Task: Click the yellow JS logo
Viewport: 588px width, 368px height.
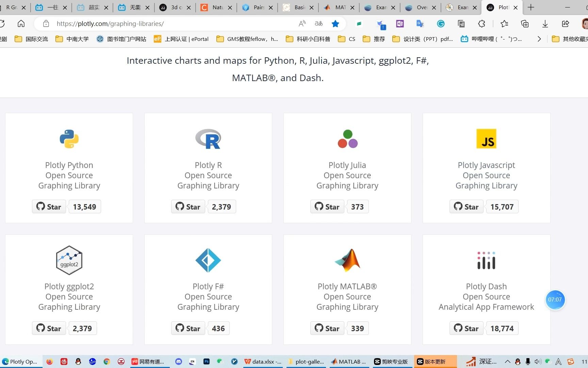Action: [x=486, y=139]
